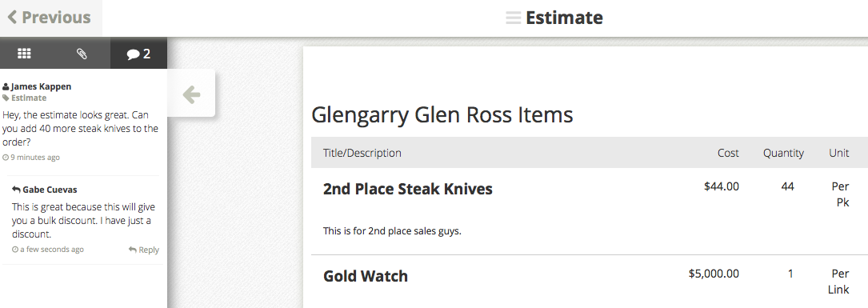Click the Estimate tag under James Kappen
The width and height of the screenshot is (868, 308).
click(29, 98)
